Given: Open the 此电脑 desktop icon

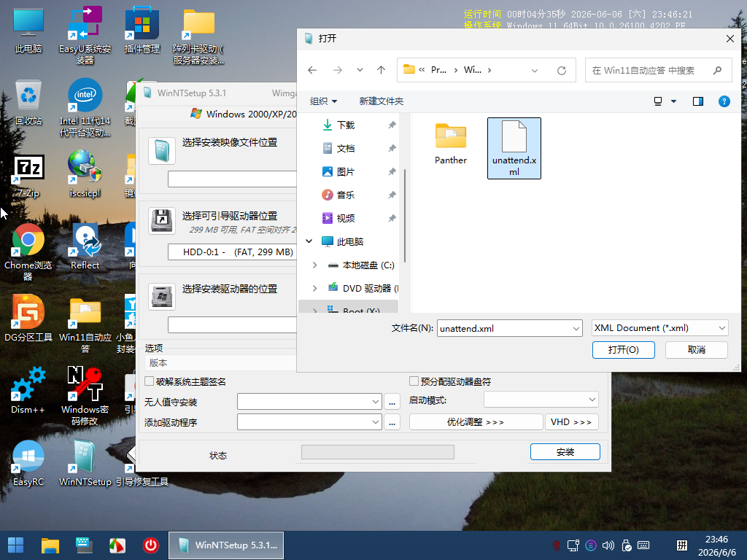Looking at the screenshot, I should click(28, 30).
